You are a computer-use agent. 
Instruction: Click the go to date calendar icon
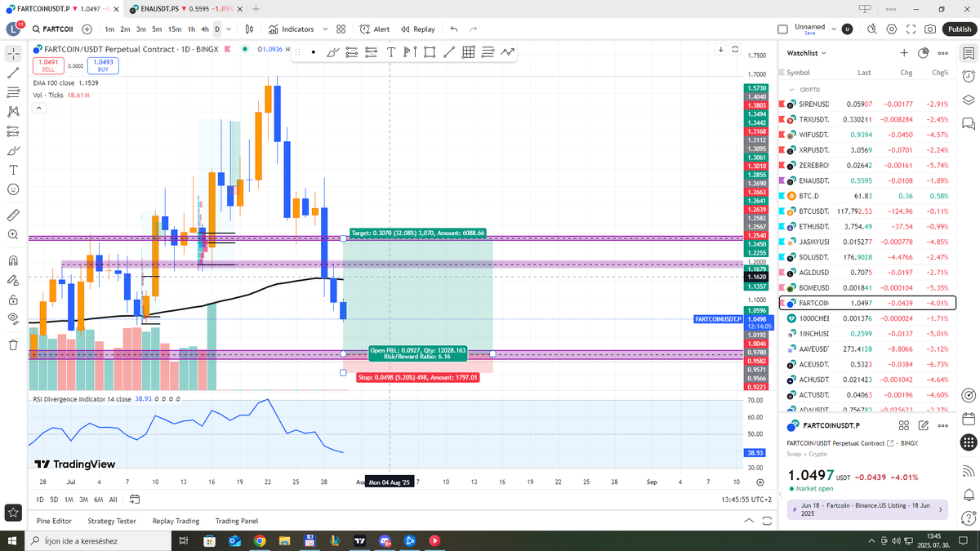135,499
